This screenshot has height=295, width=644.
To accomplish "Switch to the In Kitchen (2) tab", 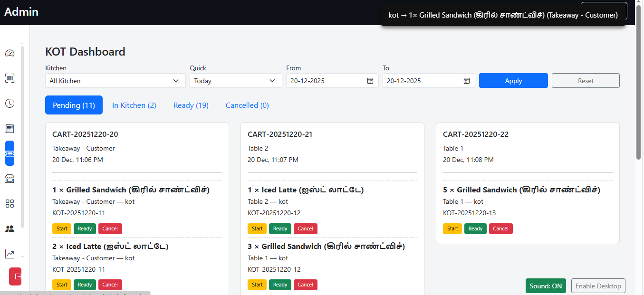I will pos(134,105).
